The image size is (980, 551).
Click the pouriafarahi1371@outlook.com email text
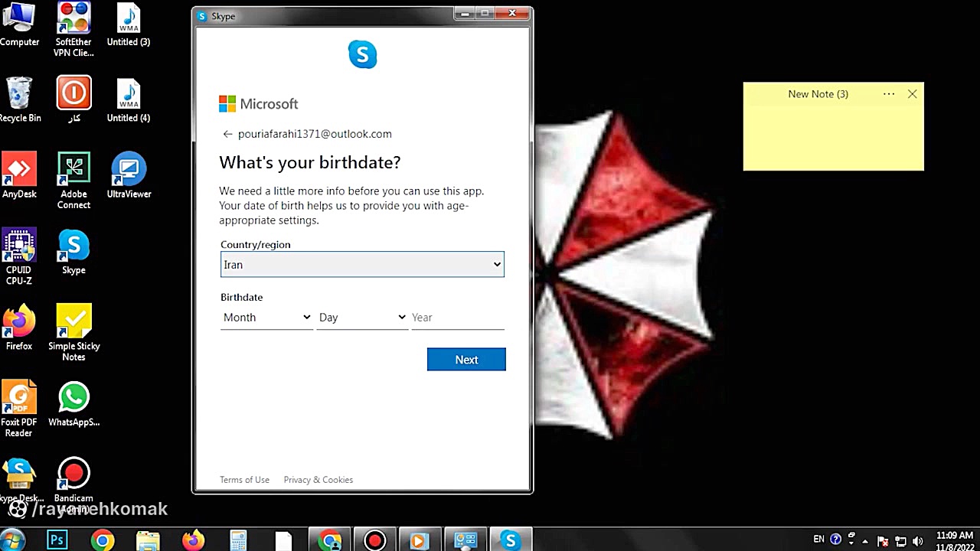coord(315,134)
